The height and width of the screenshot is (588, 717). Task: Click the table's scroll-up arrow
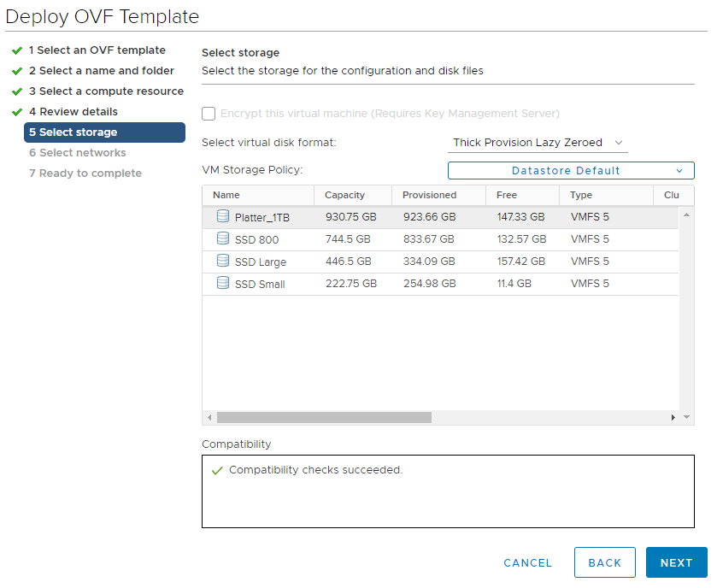click(686, 215)
